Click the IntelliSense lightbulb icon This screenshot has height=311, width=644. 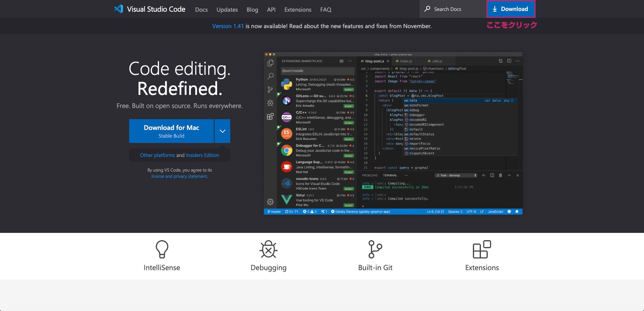162,249
